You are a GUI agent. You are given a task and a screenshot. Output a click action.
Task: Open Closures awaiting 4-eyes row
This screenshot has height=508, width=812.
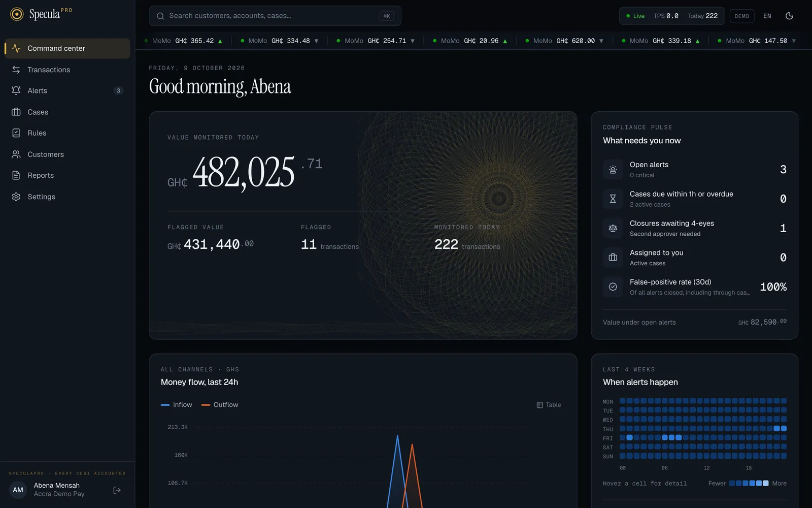coord(695,229)
